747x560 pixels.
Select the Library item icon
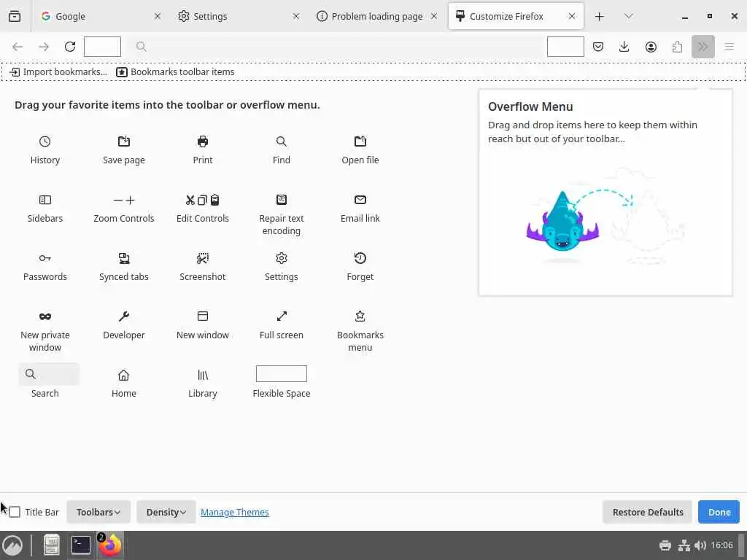tap(203, 376)
